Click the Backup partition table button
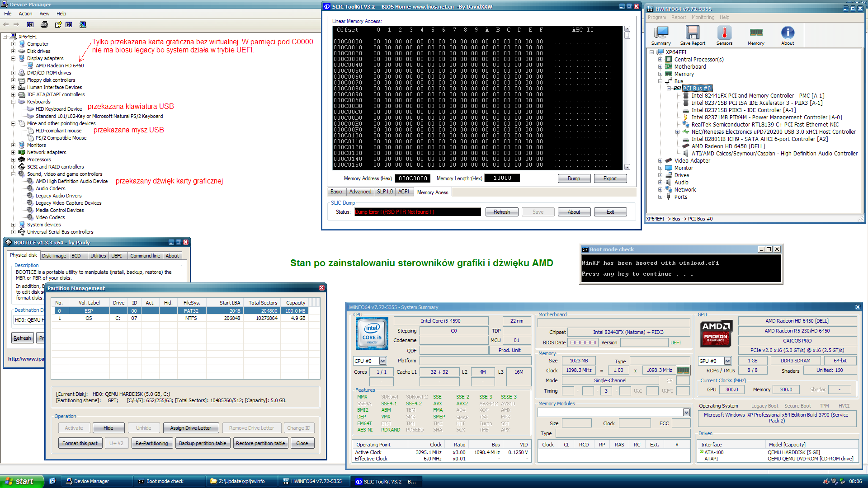The height and width of the screenshot is (488, 868). point(203,443)
